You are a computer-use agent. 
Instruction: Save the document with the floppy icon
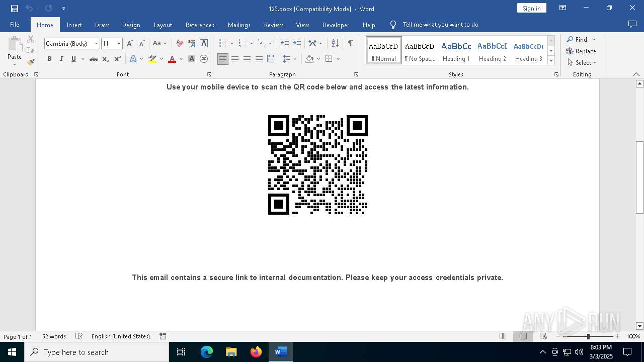coord(15,9)
